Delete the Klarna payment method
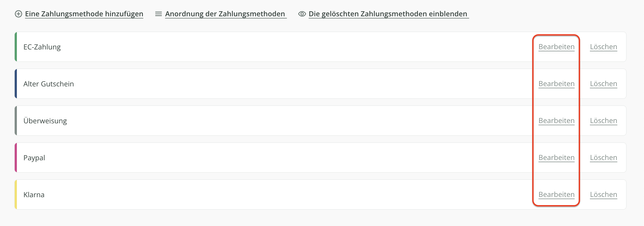The height and width of the screenshot is (226, 644). pyautogui.click(x=603, y=194)
